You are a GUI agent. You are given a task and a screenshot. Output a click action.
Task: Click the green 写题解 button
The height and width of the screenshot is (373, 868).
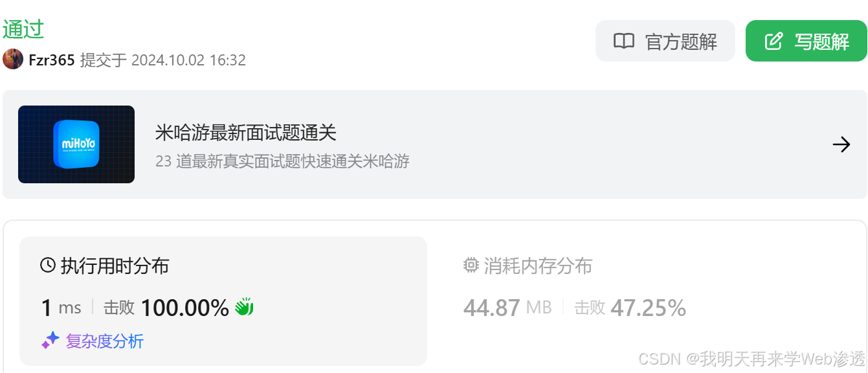806,41
